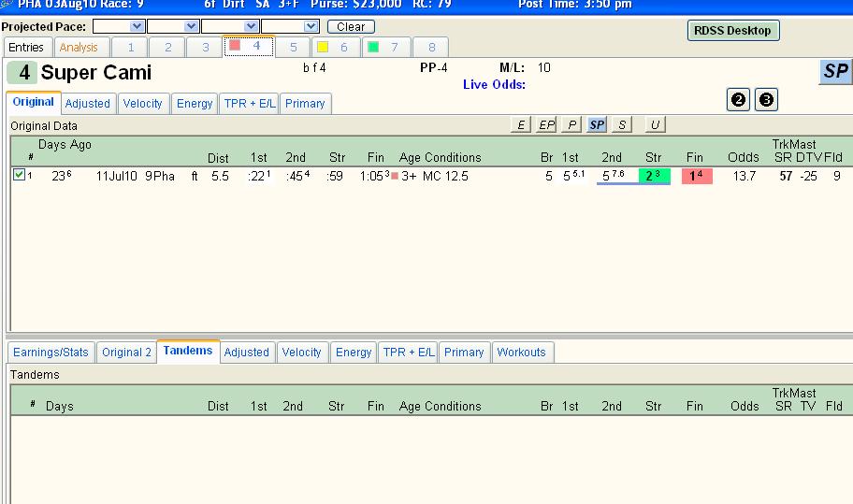The height and width of the screenshot is (504, 853).
Task: Click the pink marker before 3+ MC 12.5
Action: (x=395, y=176)
